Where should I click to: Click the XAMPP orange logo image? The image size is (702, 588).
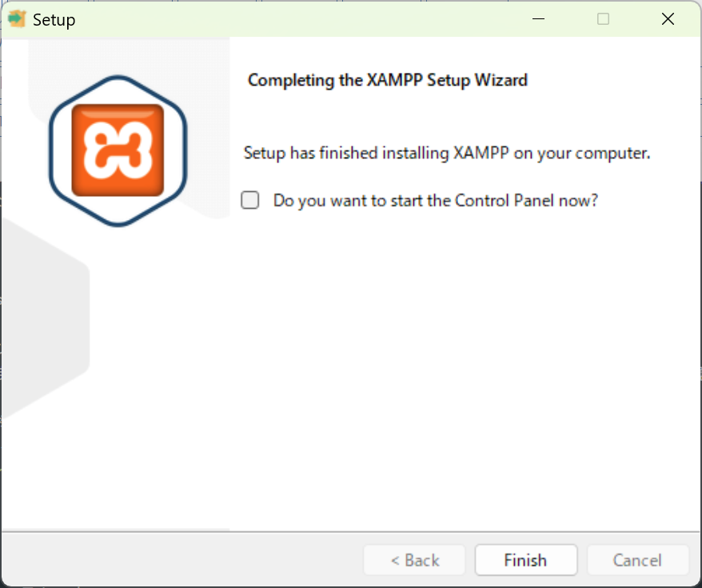click(118, 150)
